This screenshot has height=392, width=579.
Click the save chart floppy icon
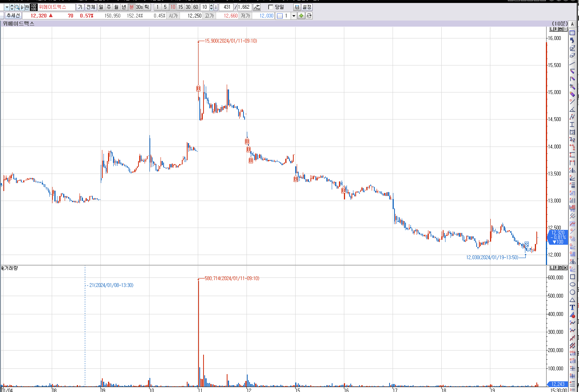297,7
